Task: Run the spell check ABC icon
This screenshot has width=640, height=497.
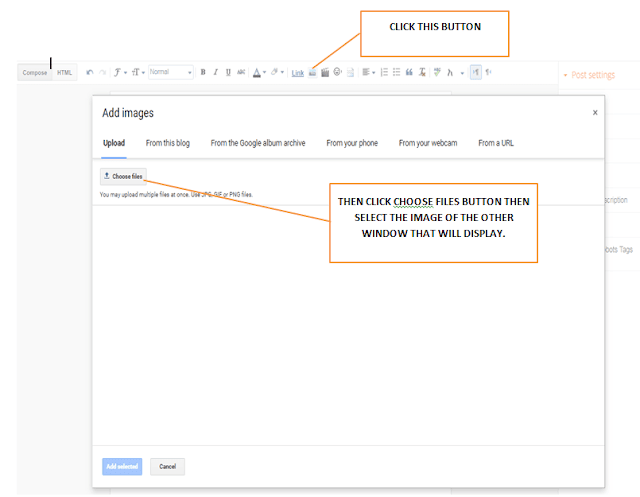Action: point(437,72)
